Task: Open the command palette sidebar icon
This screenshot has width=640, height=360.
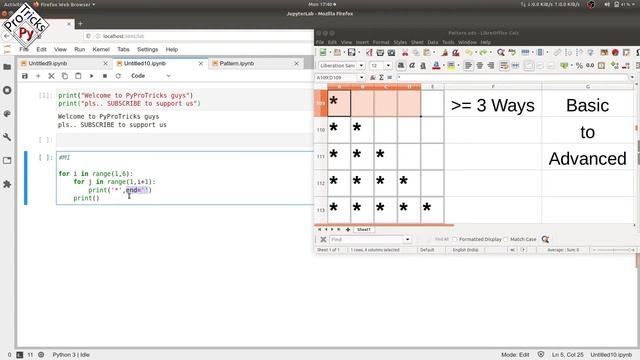Action: click(x=7, y=113)
